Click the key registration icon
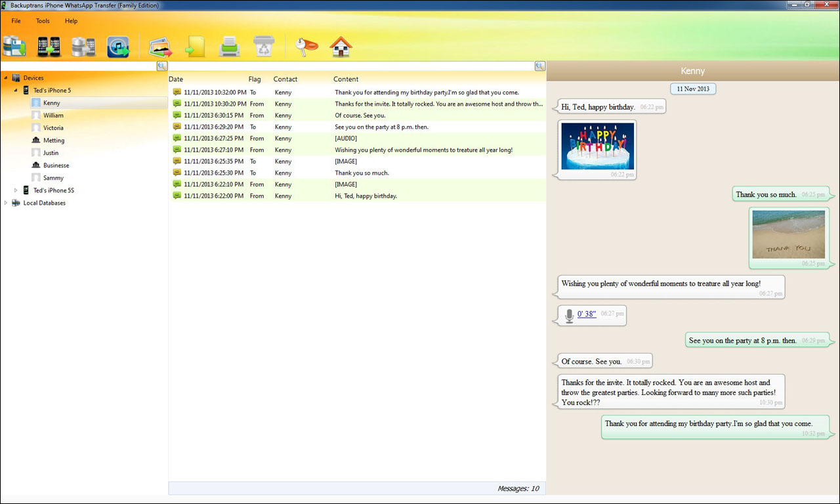The height and width of the screenshot is (504, 840). 306,46
